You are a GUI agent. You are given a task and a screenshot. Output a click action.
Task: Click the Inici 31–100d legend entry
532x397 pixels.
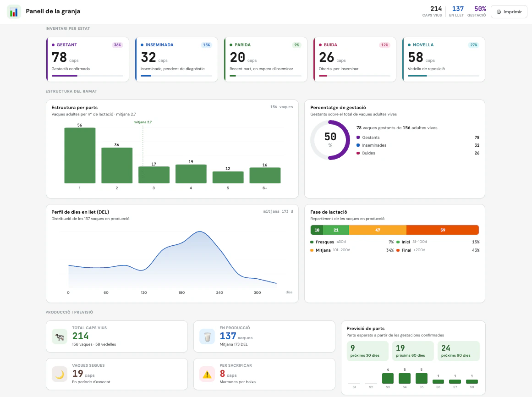438,242
